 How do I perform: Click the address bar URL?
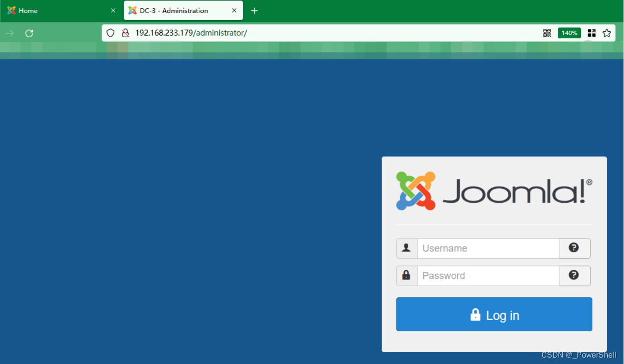tap(191, 33)
